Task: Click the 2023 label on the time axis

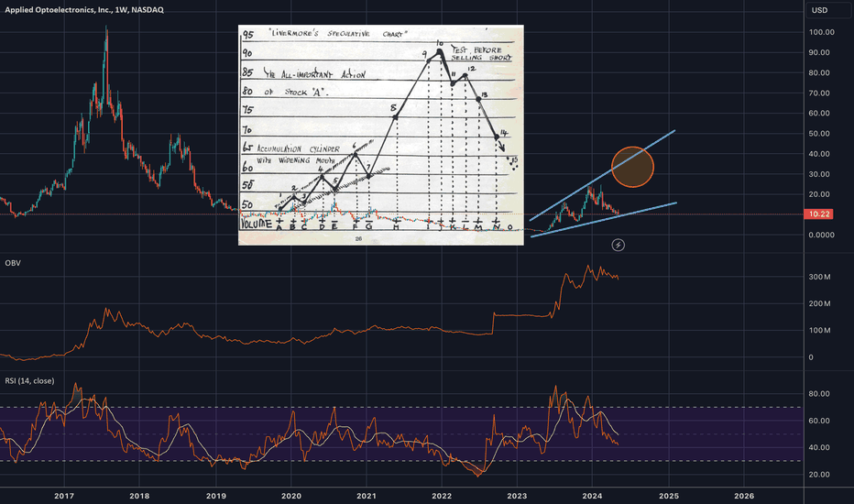Action: tap(517, 496)
